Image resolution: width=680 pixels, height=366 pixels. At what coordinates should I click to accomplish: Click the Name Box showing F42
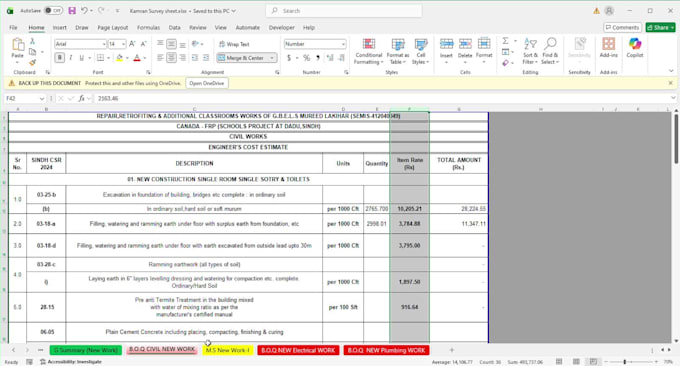(24, 98)
